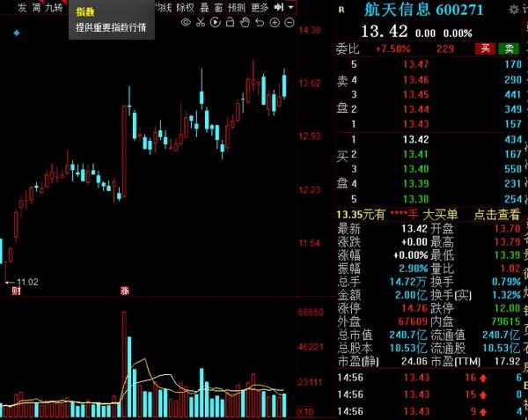Click the 金额 value 2.00亿

411,295
